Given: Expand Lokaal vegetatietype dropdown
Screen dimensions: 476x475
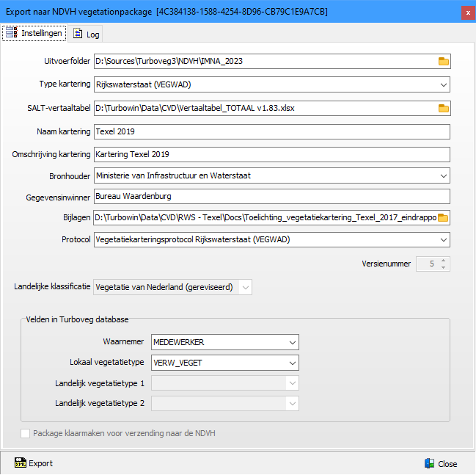Looking at the screenshot, I should (x=293, y=363).
